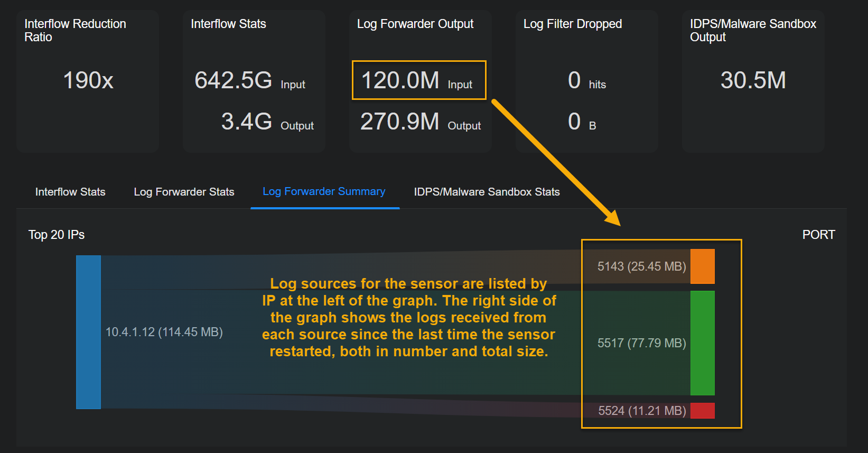Select the 270.9M Log Forwarder output value
868x453 pixels.
tap(400, 122)
